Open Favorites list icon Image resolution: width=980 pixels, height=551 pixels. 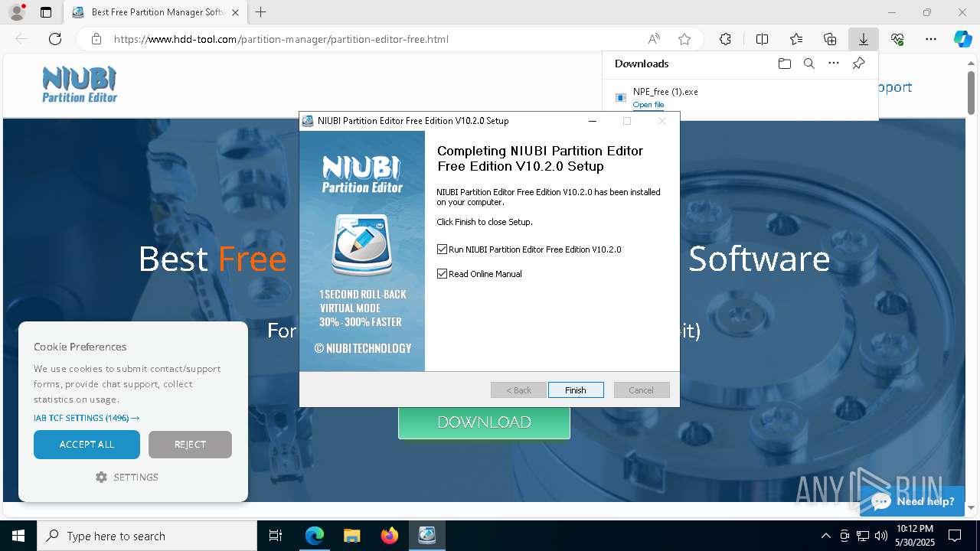coord(796,39)
